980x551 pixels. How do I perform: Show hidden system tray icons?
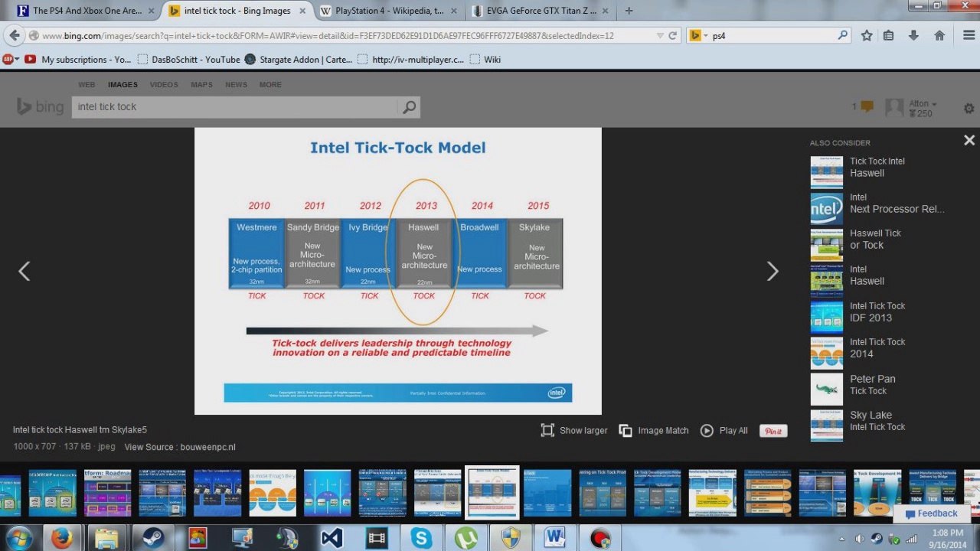pyautogui.click(x=841, y=539)
